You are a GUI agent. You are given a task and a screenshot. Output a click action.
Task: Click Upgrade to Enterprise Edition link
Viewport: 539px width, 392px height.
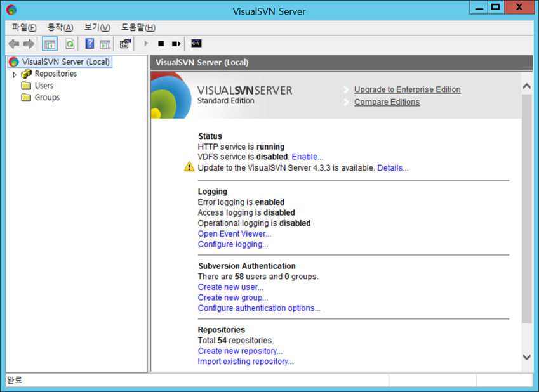(408, 89)
